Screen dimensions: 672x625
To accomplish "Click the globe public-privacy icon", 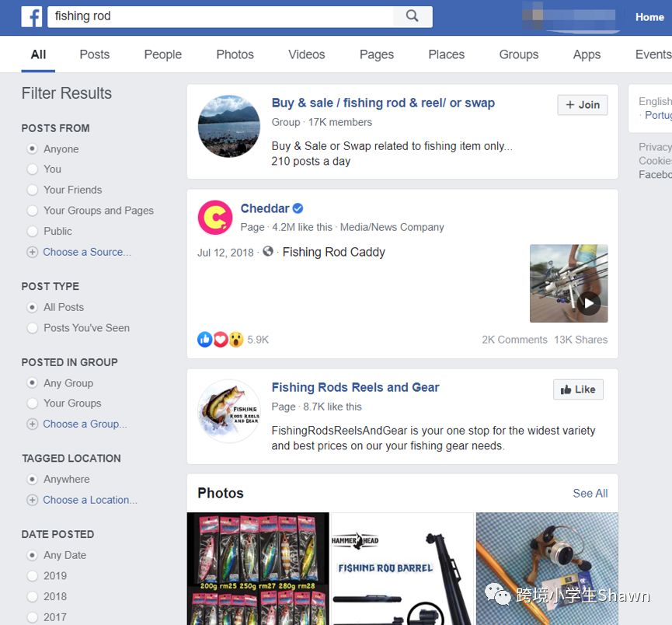I will click(x=268, y=251).
